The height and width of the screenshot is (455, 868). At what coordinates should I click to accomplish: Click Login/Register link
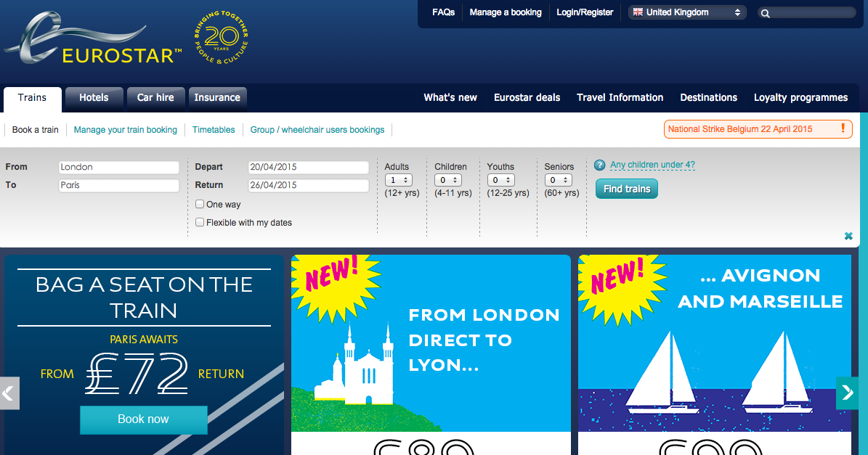(585, 12)
